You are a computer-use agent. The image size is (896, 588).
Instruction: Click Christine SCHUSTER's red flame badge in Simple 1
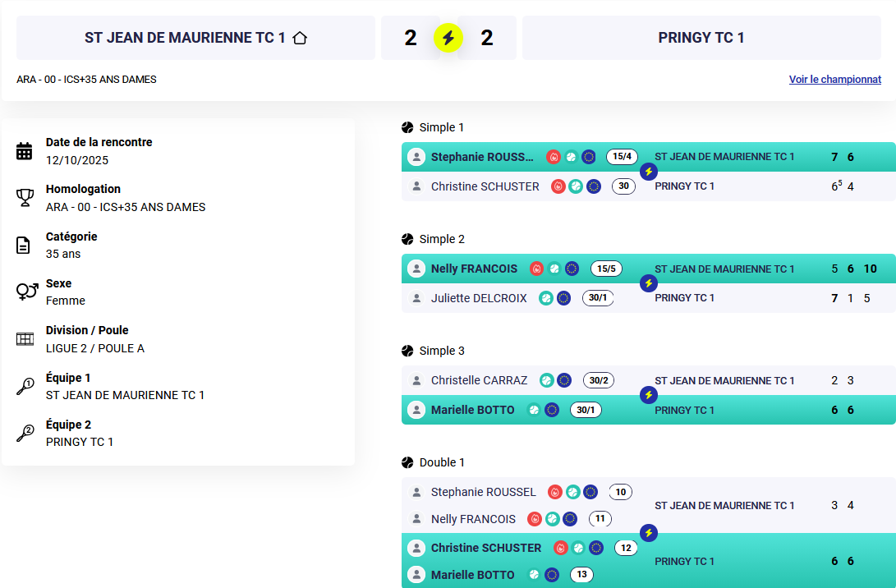click(558, 186)
